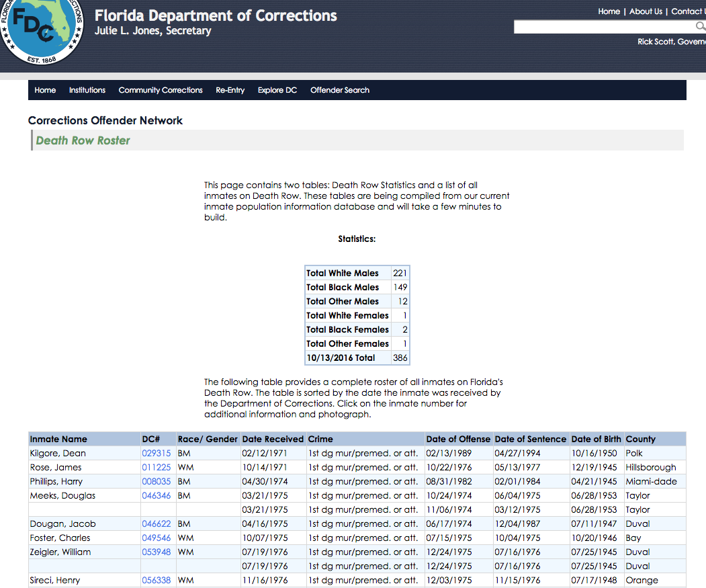706x588 pixels.
Task: Open inmate record DC# 029315
Action: pos(157,454)
